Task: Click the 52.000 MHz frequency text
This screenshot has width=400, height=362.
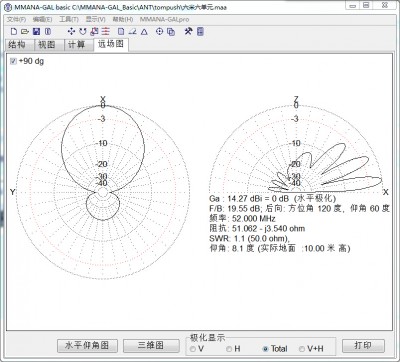Action: coord(254,219)
